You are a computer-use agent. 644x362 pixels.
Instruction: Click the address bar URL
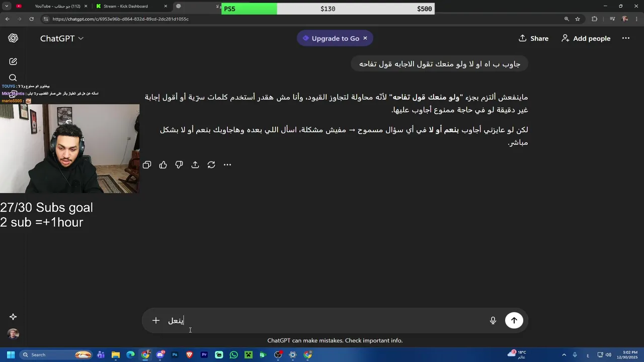(121, 19)
